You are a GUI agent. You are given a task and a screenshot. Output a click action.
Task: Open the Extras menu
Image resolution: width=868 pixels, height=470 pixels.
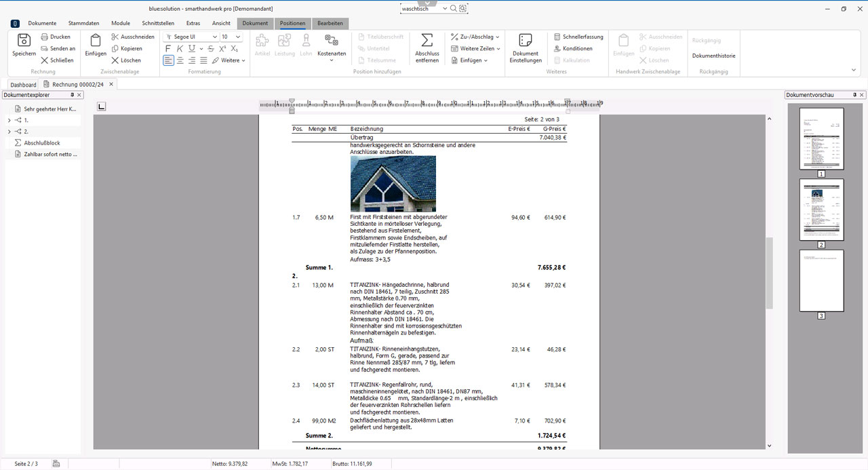(x=193, y=23)
